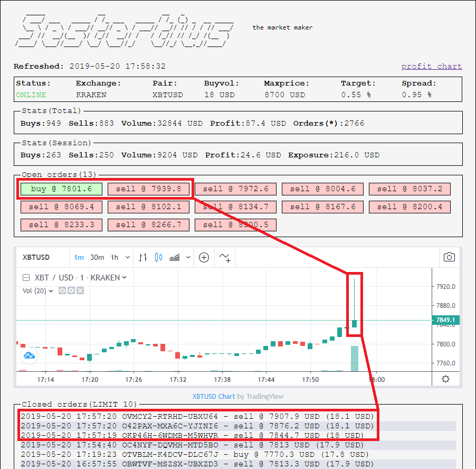Select the Bars chart style icon
The width and height of the screenshot is (476, 469).
(143, 258)
